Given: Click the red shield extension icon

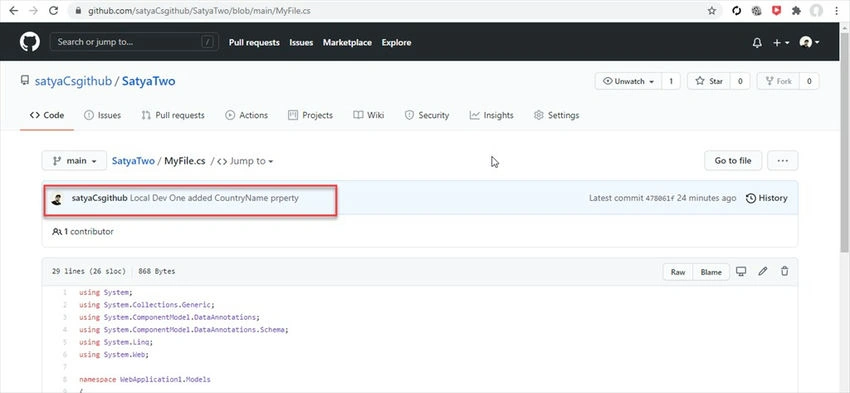Looking at the screenshot, I should 776,10.
